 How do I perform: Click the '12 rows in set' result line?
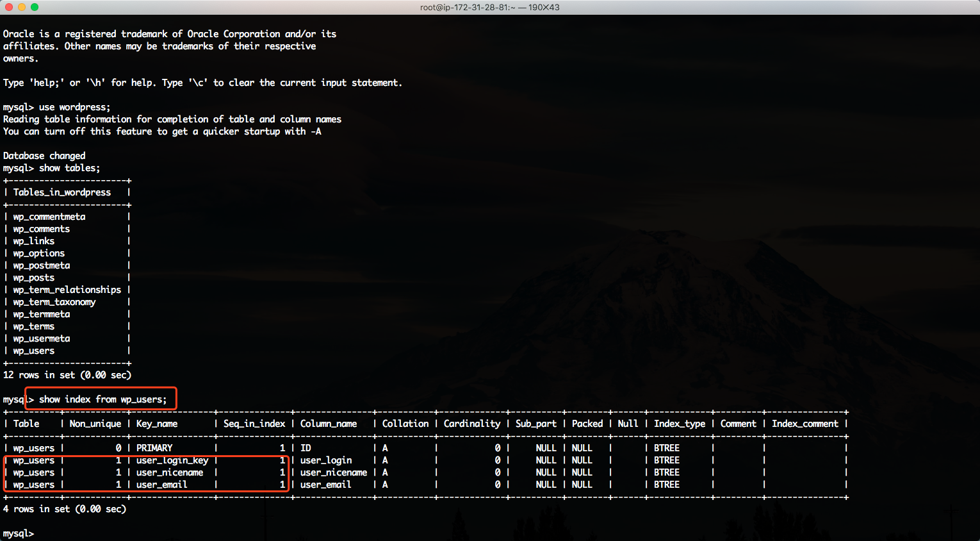tap(67, 375)
